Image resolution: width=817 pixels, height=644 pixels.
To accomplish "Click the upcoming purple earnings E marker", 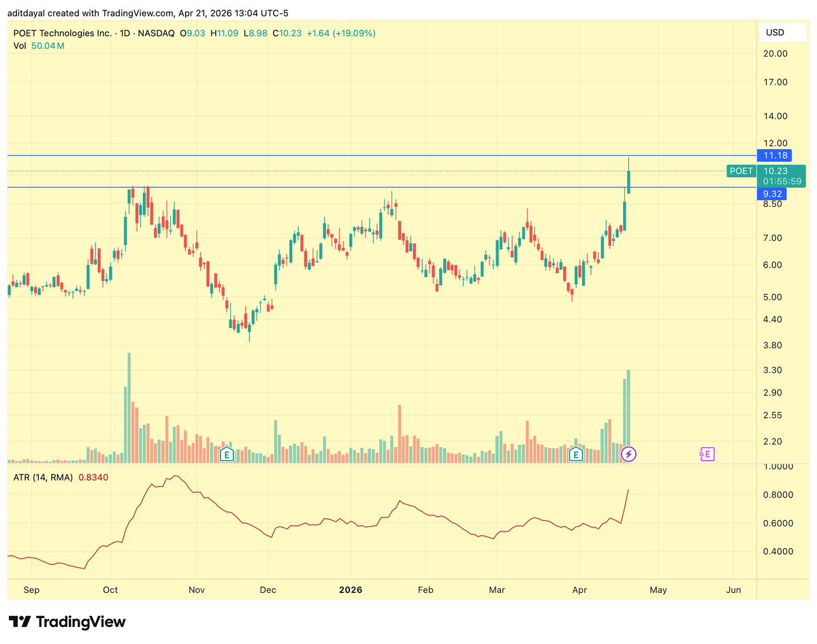I will (707, 453).
